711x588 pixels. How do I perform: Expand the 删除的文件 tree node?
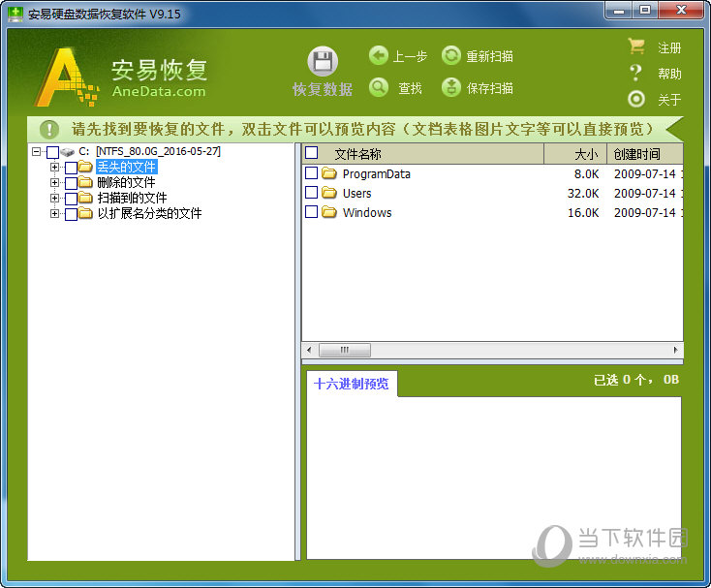coord(55,183)
